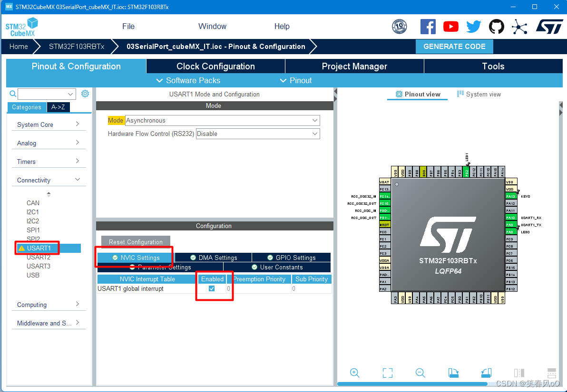Rotate the chip counter-clockwise
The image size is (567, 392).
486,373
